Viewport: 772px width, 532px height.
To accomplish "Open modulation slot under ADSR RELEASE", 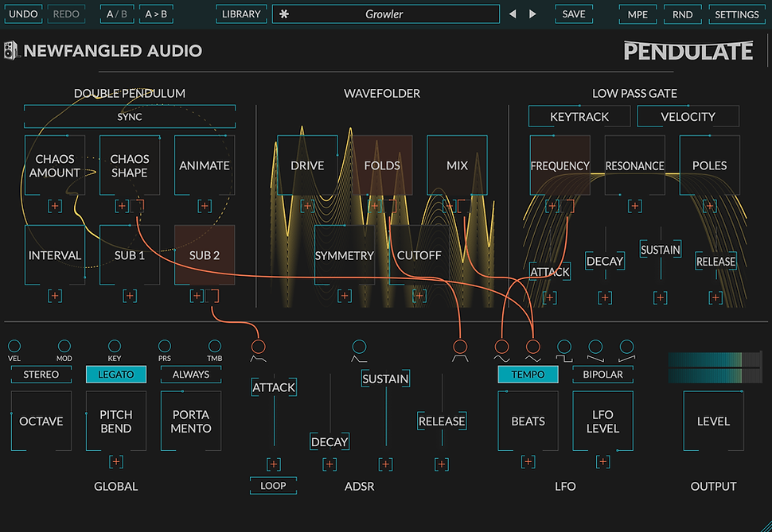I will [441, 464].
